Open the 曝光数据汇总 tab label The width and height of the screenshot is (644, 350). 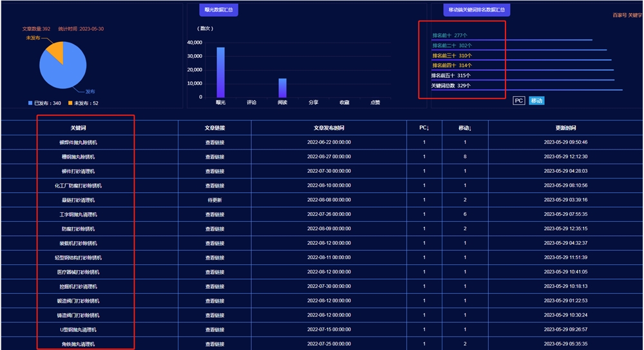pyautogui.click(x=218, y=10)
